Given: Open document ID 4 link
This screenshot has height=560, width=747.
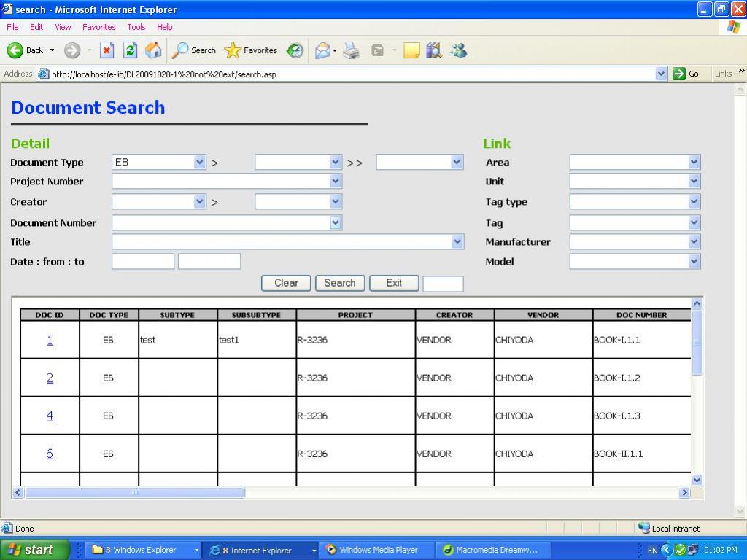Looking at the screenshot, I should [50, 416].
